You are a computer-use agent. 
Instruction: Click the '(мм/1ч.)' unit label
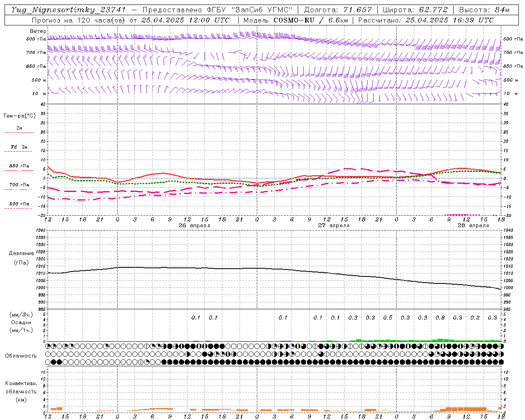[21, 330]
